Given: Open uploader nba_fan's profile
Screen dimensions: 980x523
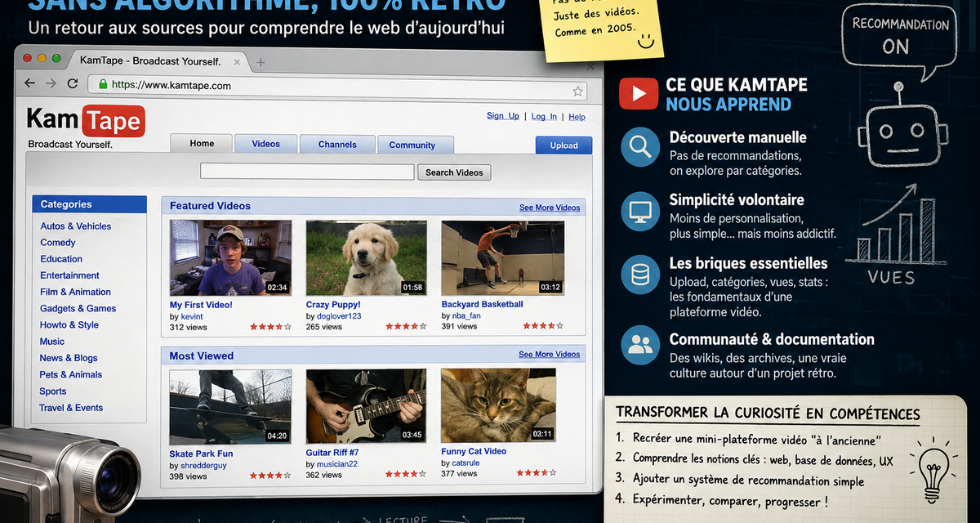Looking at the screenshot, I should pos(466,315).
